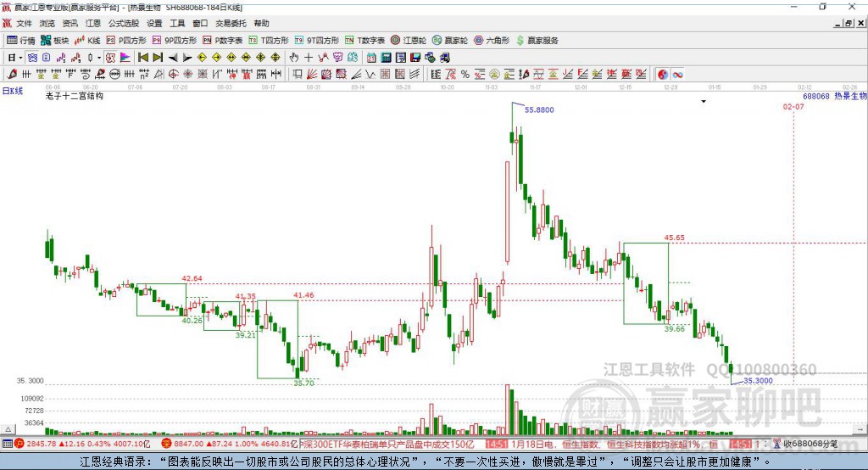868x470 pixels.
Task: Open the 六角形 hexagon tool
Action: point(492,41)
